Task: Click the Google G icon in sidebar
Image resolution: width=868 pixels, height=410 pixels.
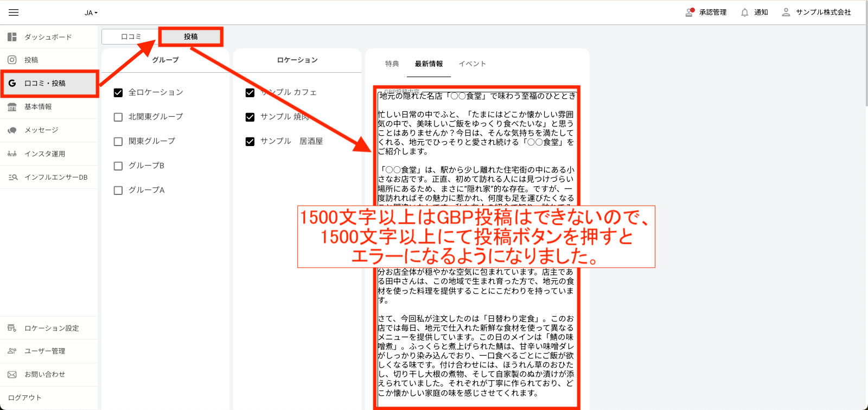Action: [x=12, y=83]
